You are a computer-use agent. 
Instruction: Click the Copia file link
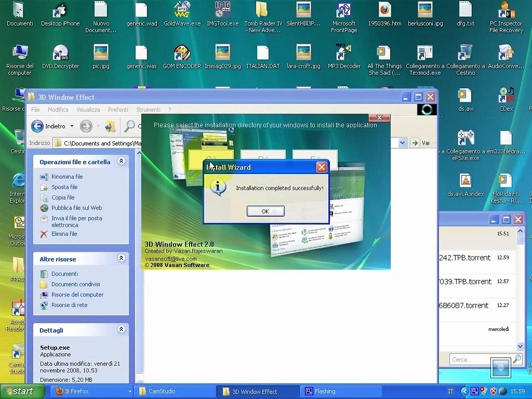63,197
